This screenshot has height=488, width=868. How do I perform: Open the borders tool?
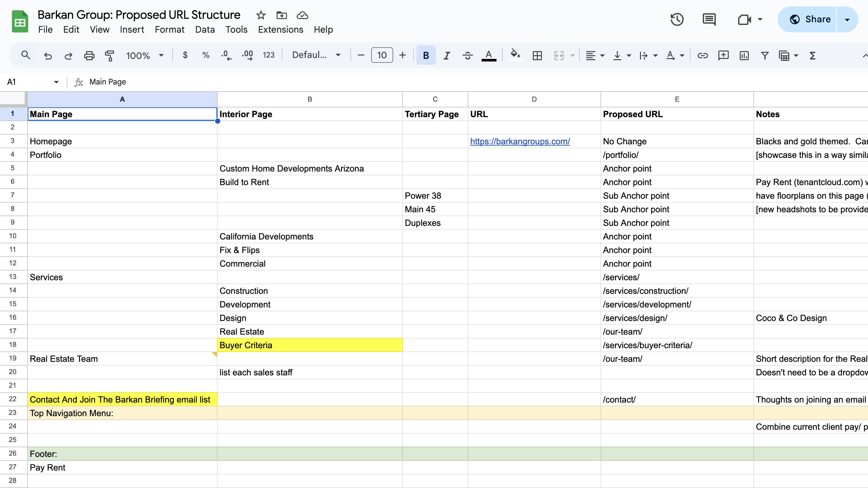click(537, 55)
